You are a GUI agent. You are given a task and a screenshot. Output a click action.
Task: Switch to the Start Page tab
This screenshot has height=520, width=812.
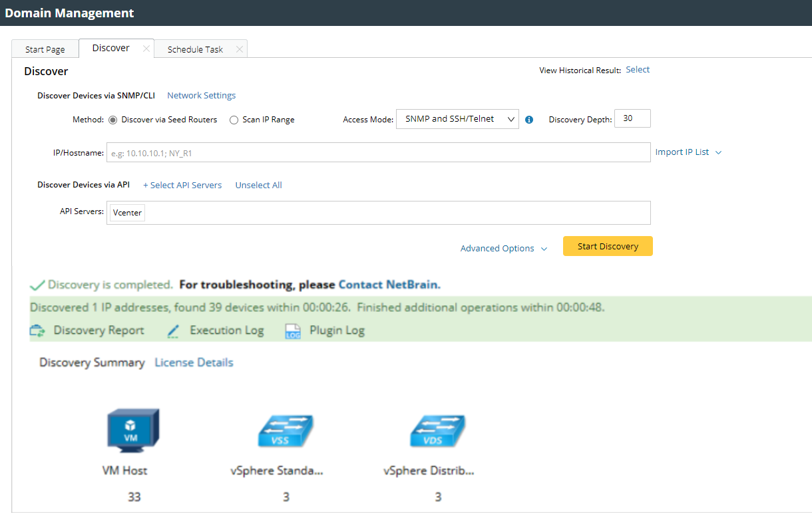coord(45,49)
